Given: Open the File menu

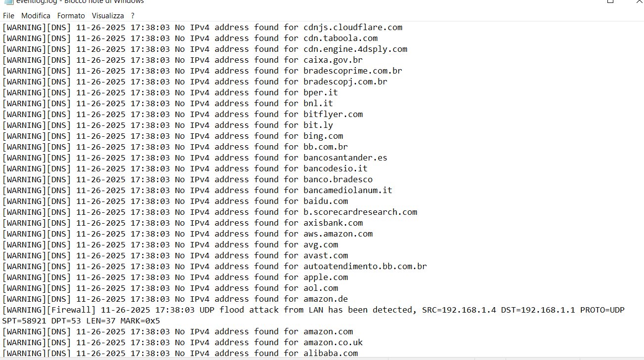Looking at the screenshot, I should point(8,16).
